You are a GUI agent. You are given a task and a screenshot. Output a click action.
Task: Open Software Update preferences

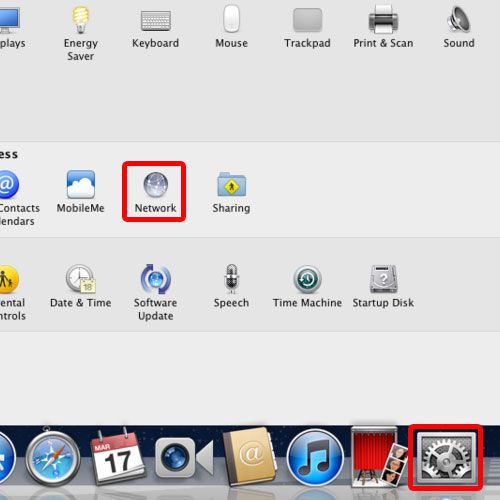tap(156, 293)
